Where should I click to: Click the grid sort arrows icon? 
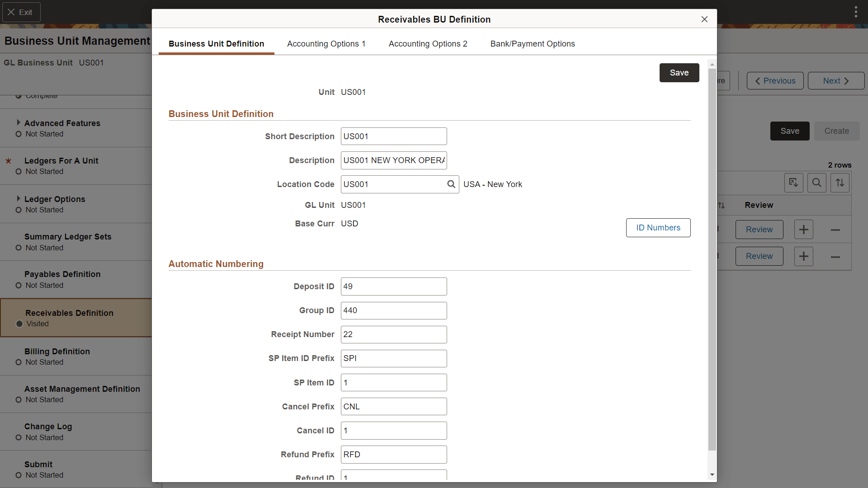[x=840, y=183]
